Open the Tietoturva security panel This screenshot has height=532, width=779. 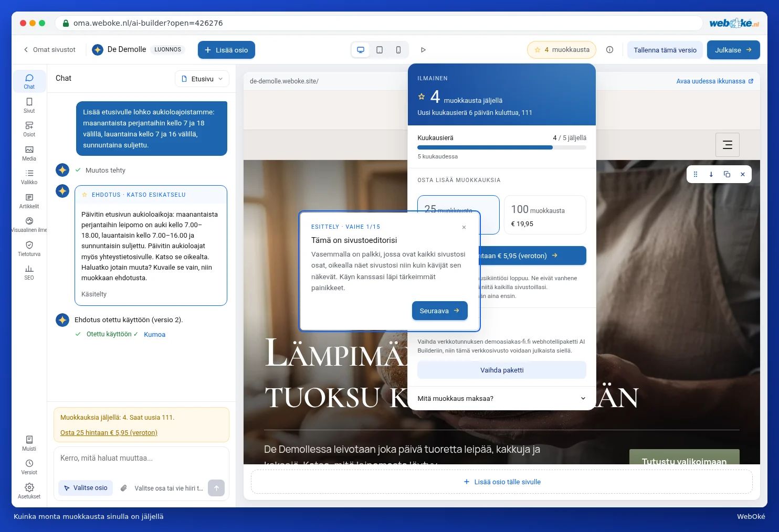pos(29,249)
